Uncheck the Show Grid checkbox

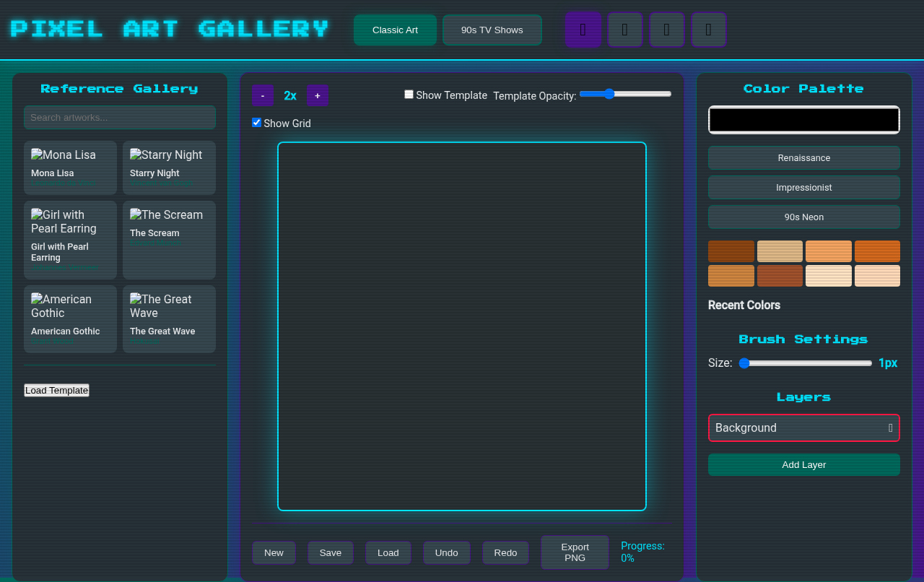256,122
